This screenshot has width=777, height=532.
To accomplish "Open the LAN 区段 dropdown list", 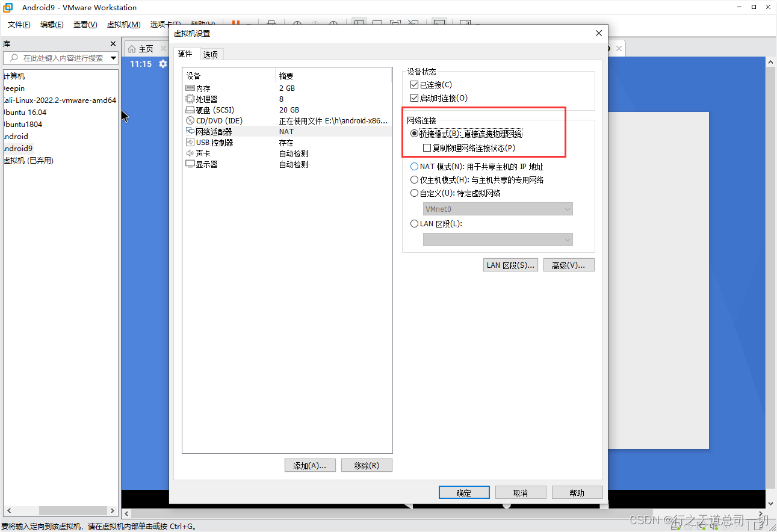I will [x=498, y=240].
